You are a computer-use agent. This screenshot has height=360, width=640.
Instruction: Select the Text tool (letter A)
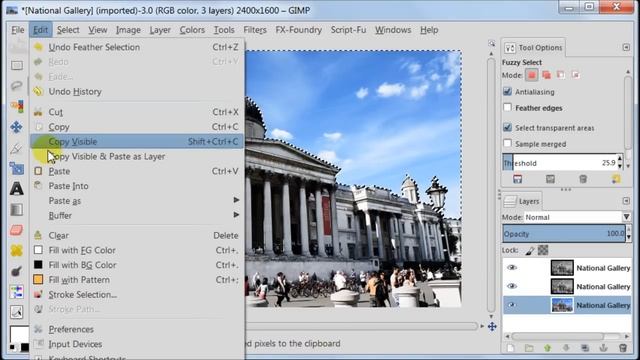click(x=17, y=189)
